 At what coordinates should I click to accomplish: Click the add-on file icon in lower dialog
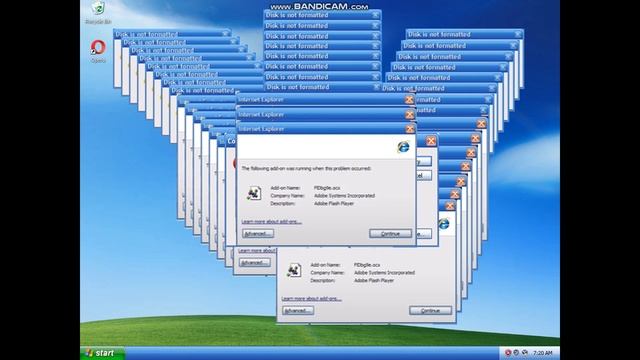pos(294,270)
